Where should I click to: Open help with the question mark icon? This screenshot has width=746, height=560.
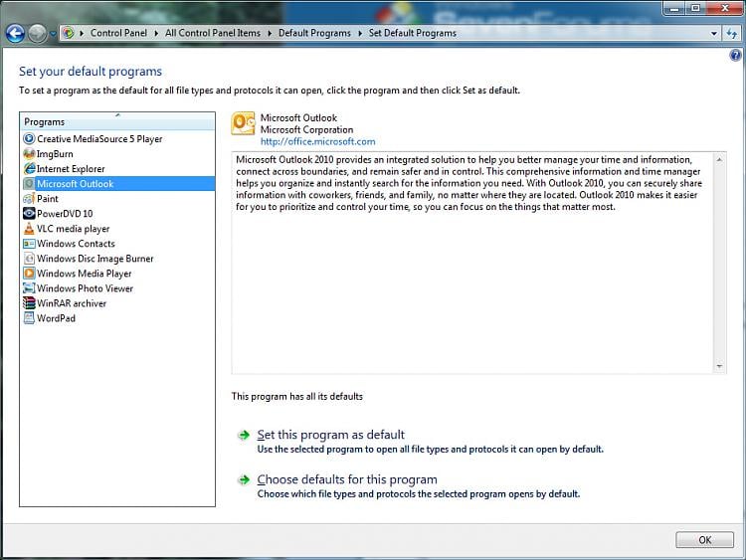(x=735, y=55)
